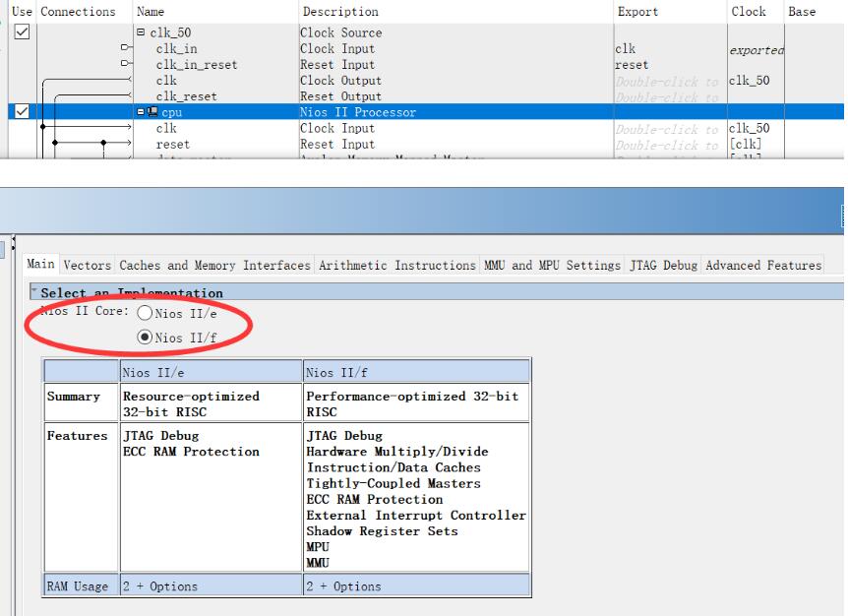Click the Features row label
This screenshot has width=848, height=616.
point(78,436)
